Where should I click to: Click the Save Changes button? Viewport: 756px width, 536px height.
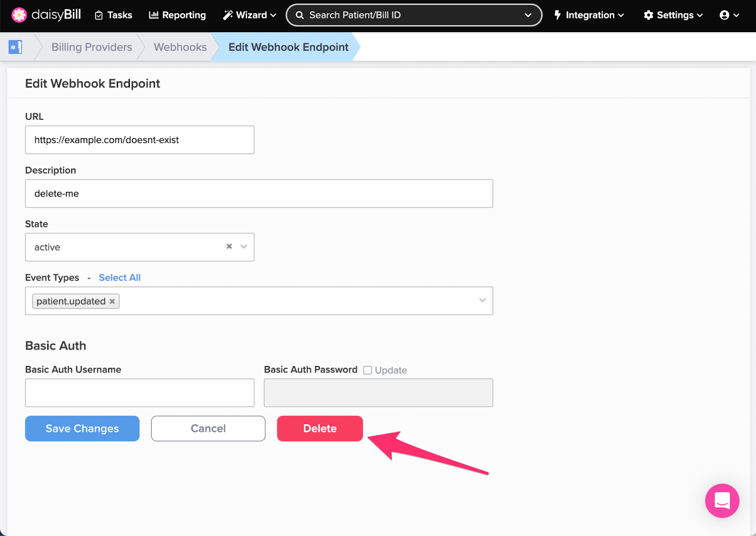coord(82,429)
